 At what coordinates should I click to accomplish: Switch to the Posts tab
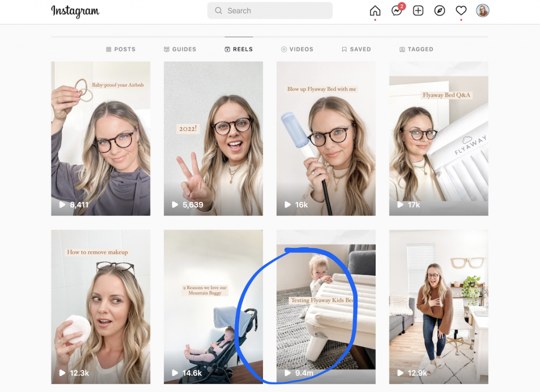[121, 49]
